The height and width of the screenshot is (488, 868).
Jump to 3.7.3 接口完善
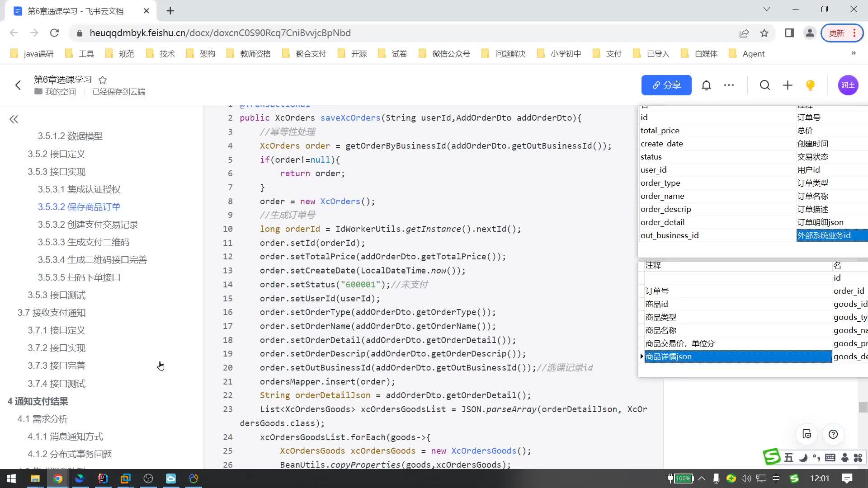tap(57, 366)
